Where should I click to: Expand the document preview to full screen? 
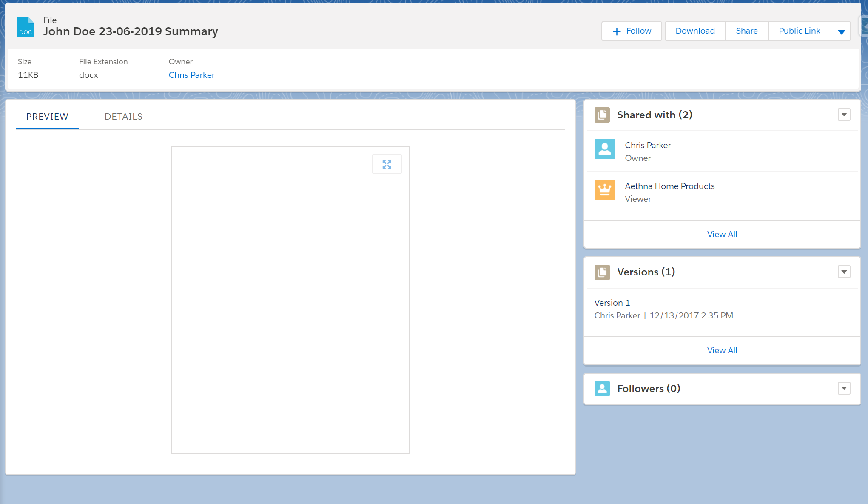tap(387, 164)
